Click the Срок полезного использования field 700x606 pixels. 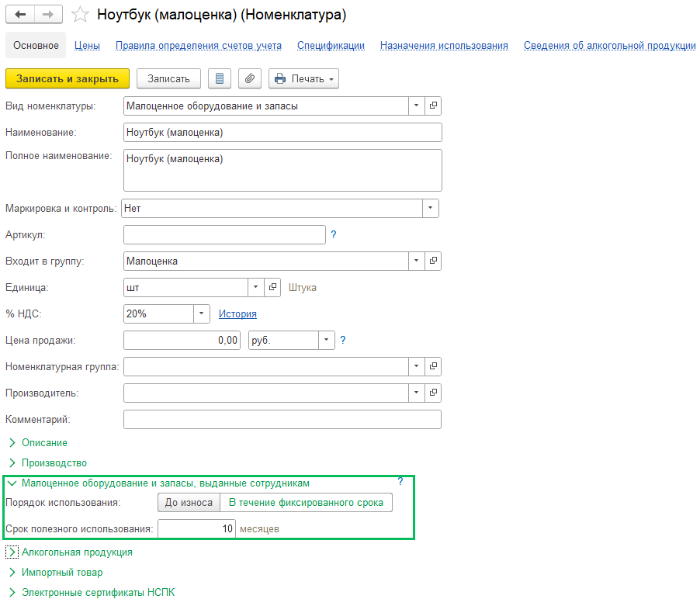click(196, 529)
